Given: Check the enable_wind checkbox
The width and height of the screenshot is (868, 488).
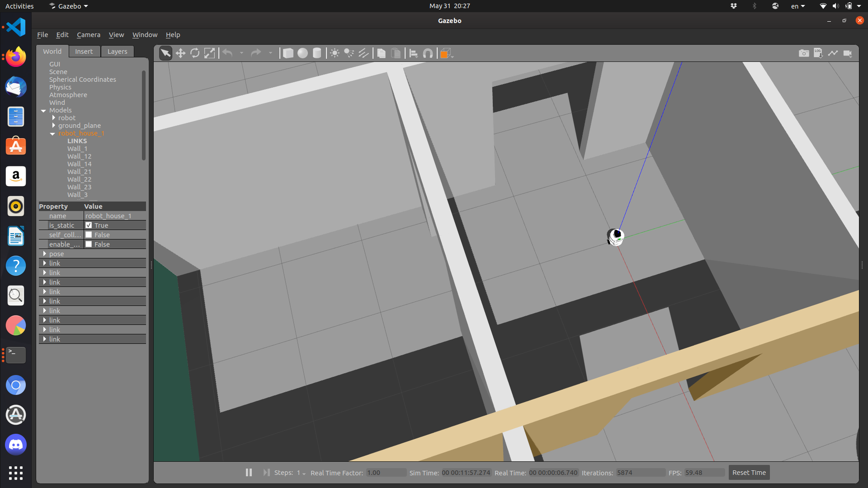Looking at the screenshot, I should (89, 244).
